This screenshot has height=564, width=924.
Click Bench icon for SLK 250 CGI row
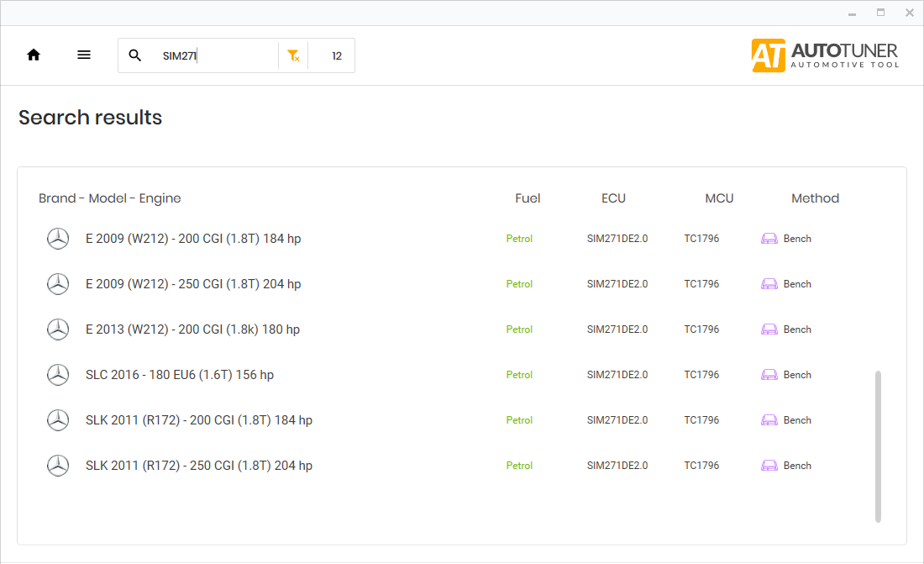click(x=769, y=466)
